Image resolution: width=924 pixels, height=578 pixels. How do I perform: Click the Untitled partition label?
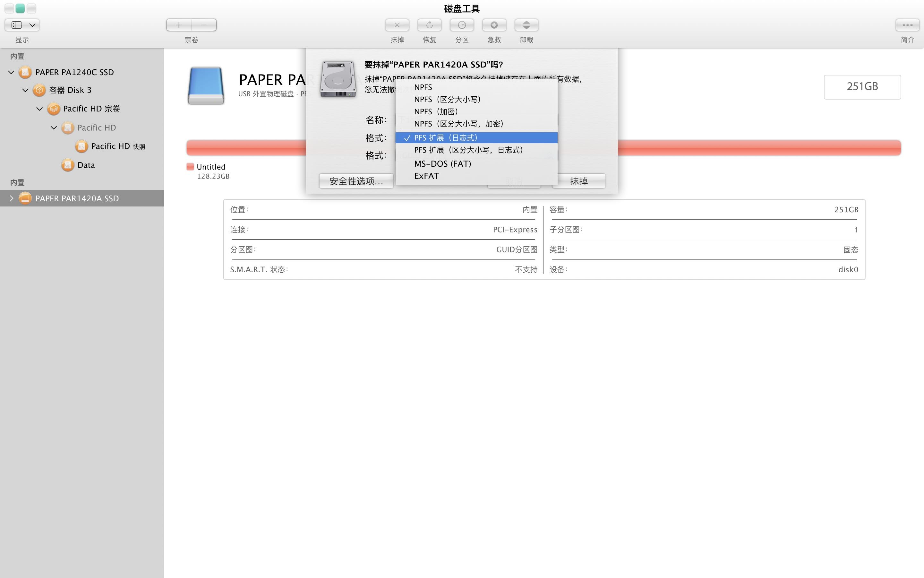pos(211,167)
